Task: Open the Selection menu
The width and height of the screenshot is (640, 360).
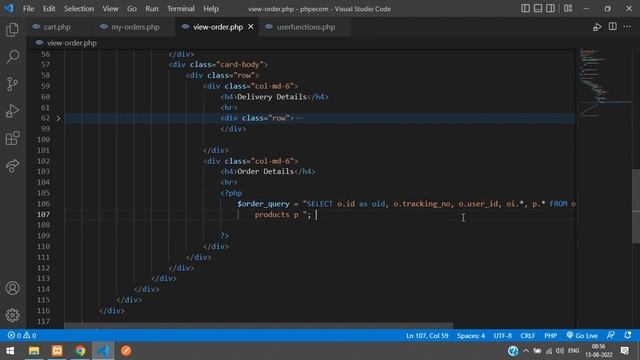Action: (x=79, y=9)
